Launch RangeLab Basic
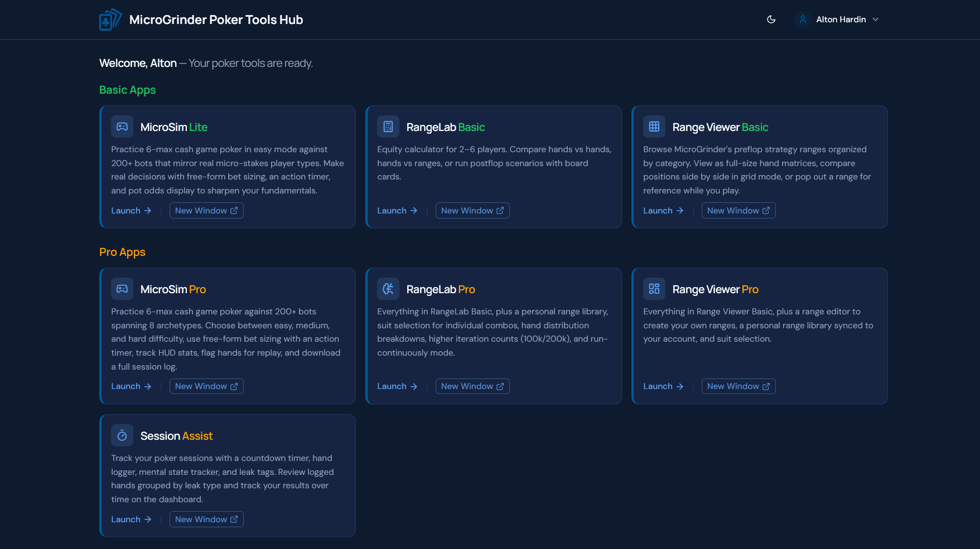This screenshot has height=549, width=980. (x=397, y=211)
